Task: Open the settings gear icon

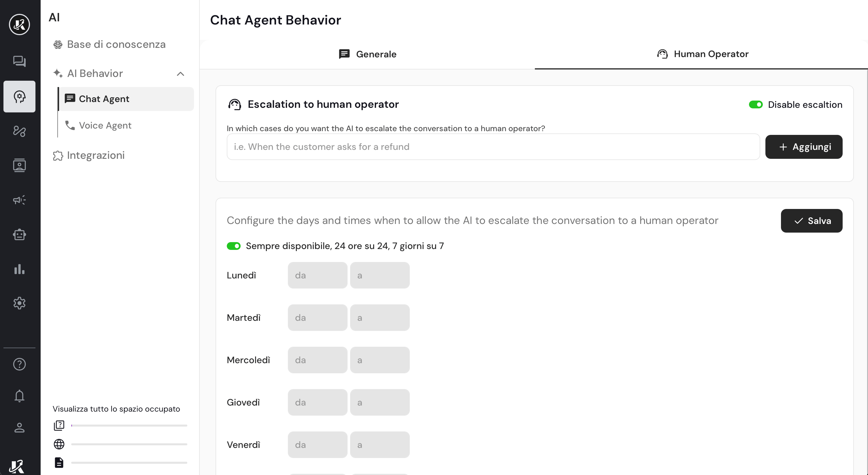Action: 19,303
